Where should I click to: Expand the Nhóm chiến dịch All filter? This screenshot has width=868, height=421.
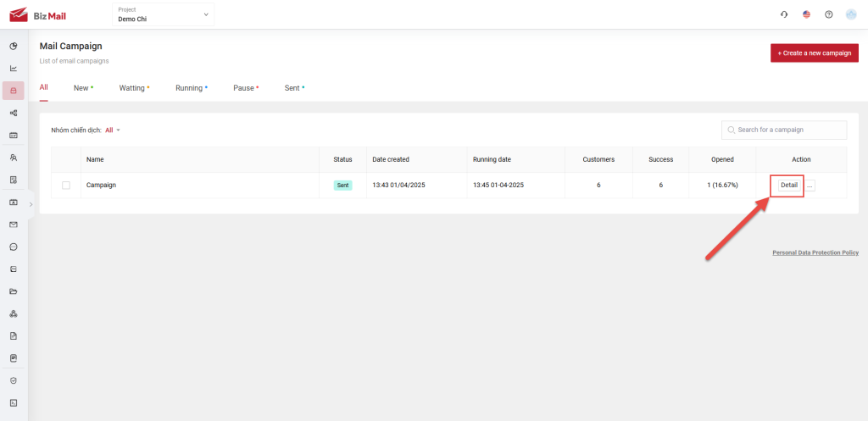coord(113,130)
